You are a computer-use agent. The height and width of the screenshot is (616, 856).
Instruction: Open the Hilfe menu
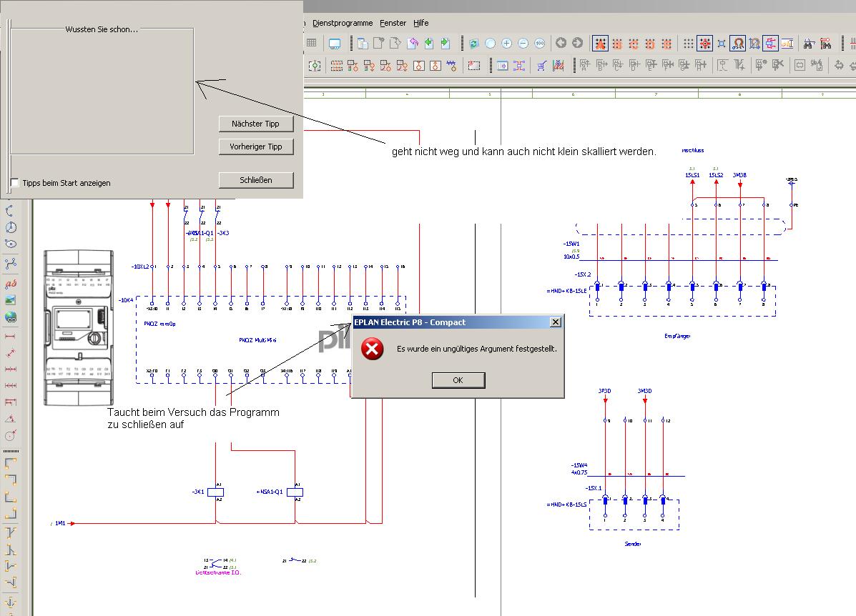click(421, 23)
